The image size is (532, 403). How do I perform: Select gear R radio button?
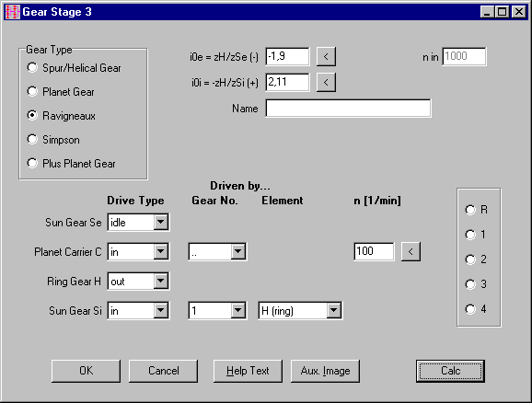477,210
